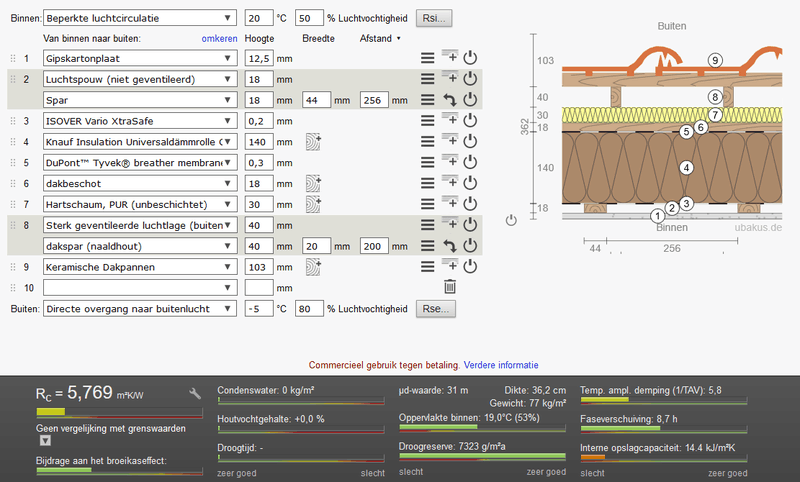Select layer marker 9 in roof diagram
This screenshot has width=800, height=482.
tap(715, 60)
